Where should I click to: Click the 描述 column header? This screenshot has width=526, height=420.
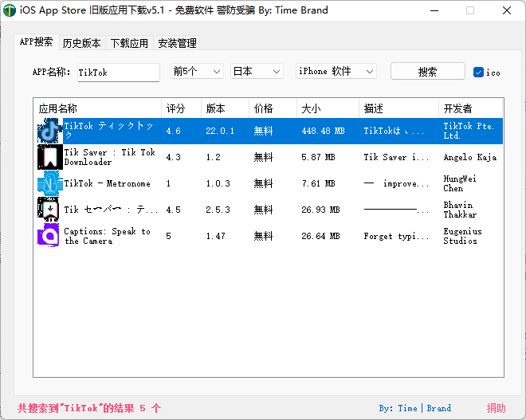tap(398, 108)
